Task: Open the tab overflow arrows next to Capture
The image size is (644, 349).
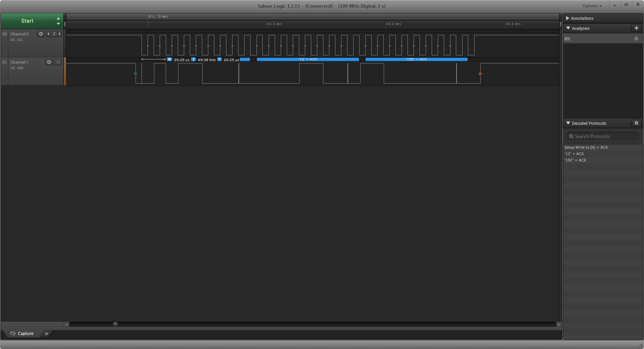Action: pos(46,334)
